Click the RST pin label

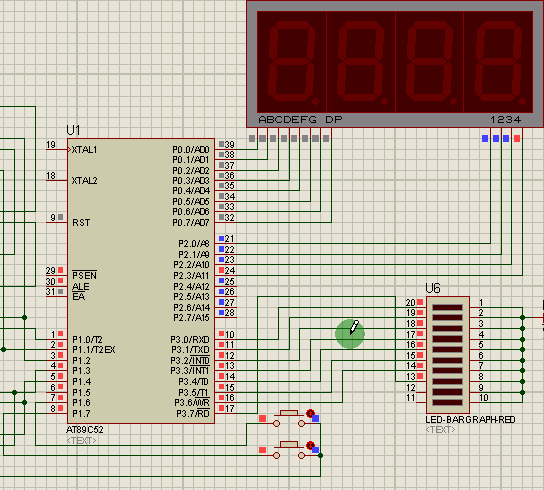click(81, 222)
